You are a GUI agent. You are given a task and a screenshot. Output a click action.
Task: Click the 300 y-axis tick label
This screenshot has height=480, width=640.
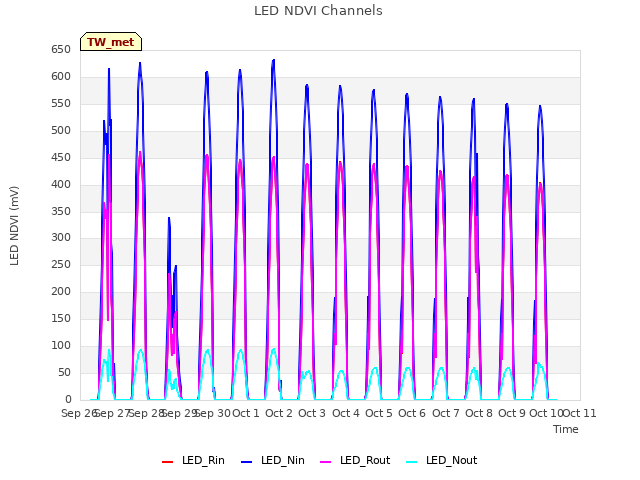(x=61, y=238)
